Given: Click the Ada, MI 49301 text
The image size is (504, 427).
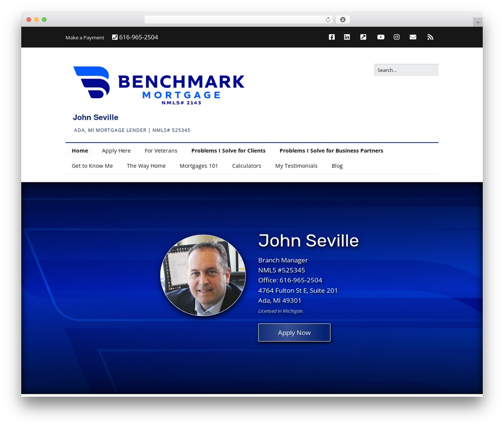Looking at the screenshot, I should (x=280, y=300).
